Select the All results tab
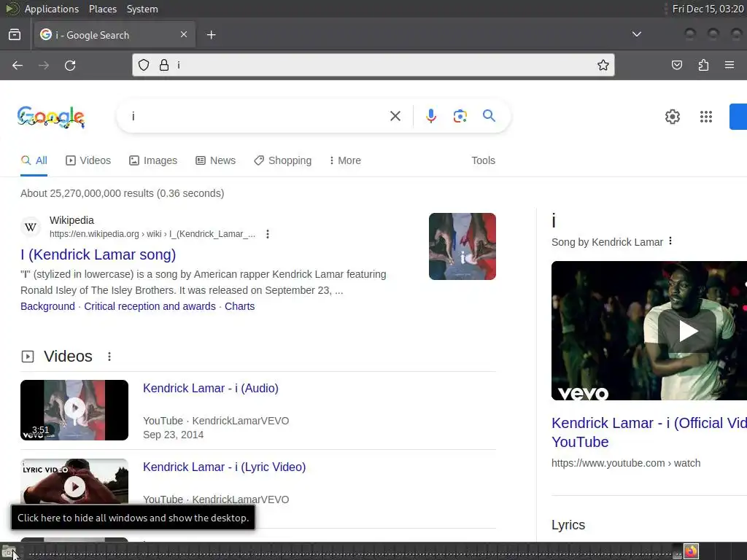Image resolution: width=747 pixels, height=560 pixels. (x=34, y=160)
